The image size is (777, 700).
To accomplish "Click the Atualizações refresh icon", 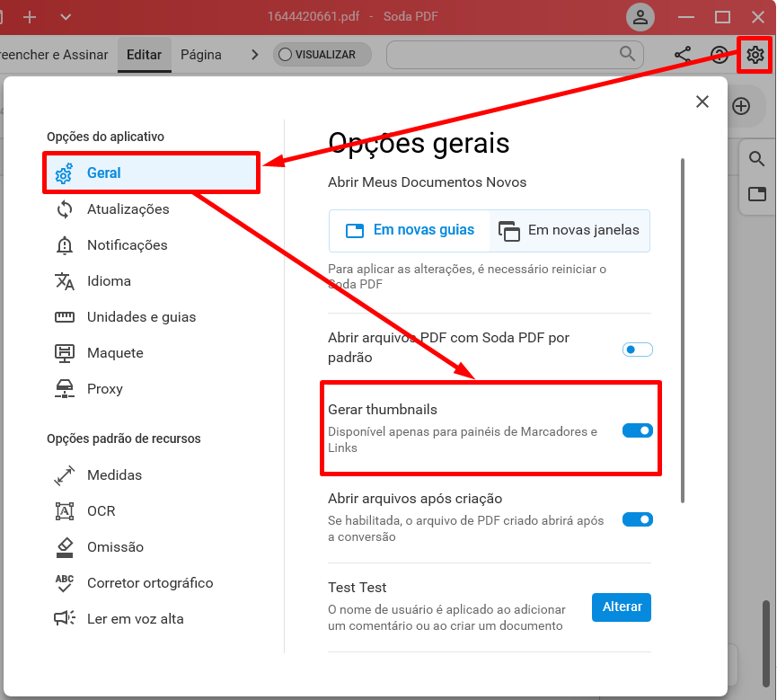I will point(65,209).
